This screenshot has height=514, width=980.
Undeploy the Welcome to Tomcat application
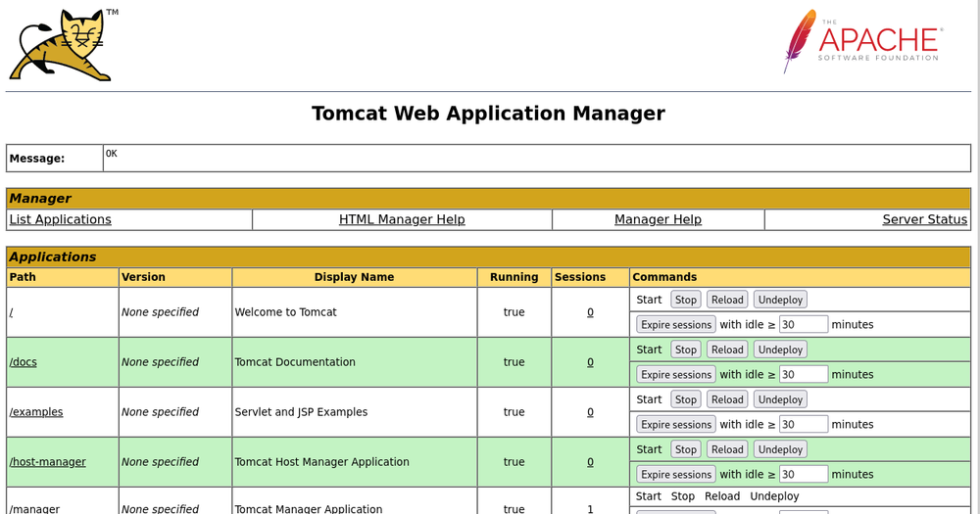(x=780, y=300)
